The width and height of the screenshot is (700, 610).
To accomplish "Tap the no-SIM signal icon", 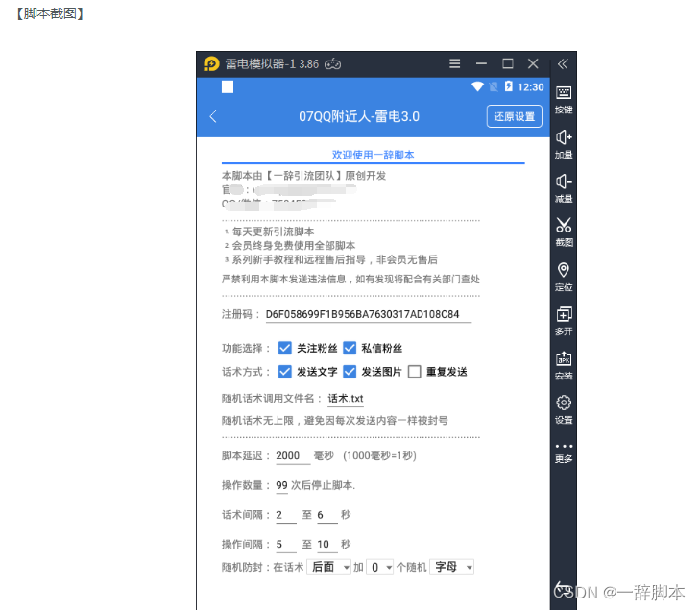I will click(494, 86).
